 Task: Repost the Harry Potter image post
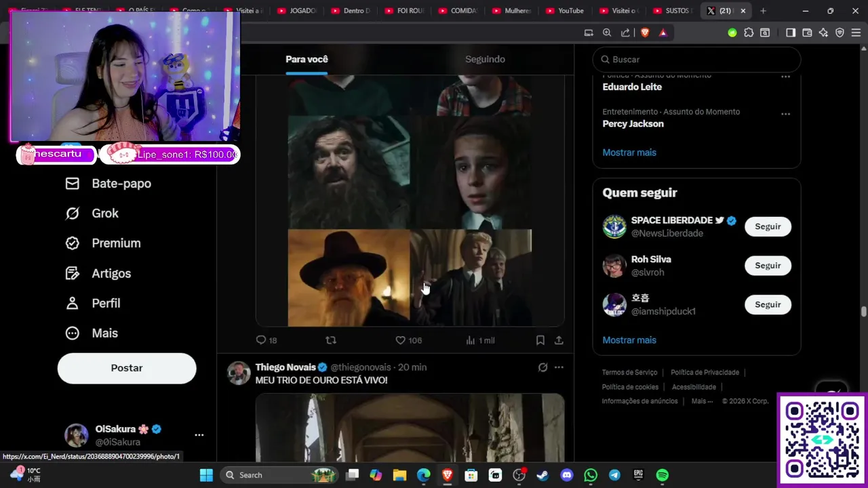331,340
